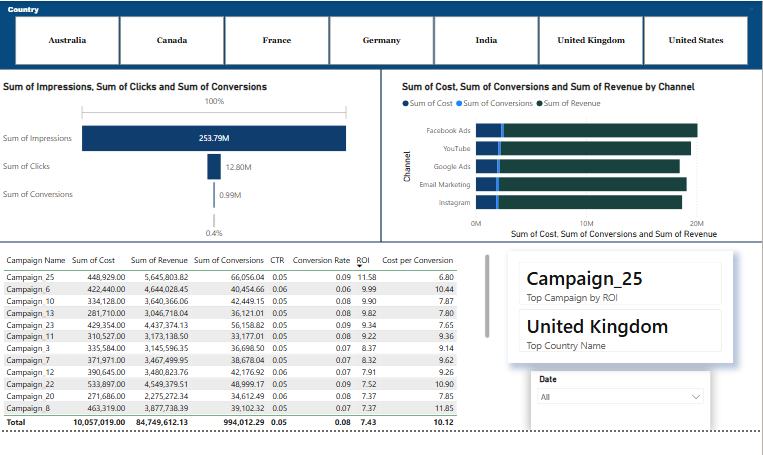The width and height of the screenshot is (763, 455).
Task: Select the Campaign_6 table row
Action: 230,289
